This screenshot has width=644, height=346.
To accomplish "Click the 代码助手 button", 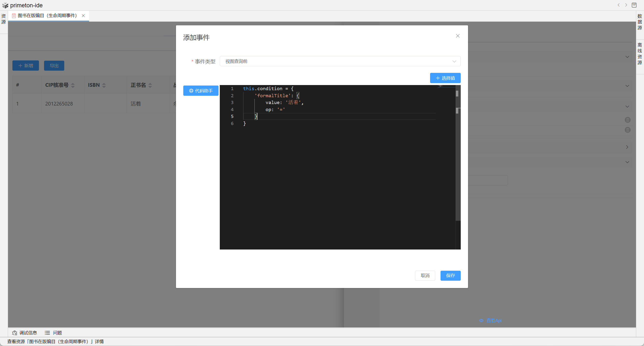I will (201, 91).
